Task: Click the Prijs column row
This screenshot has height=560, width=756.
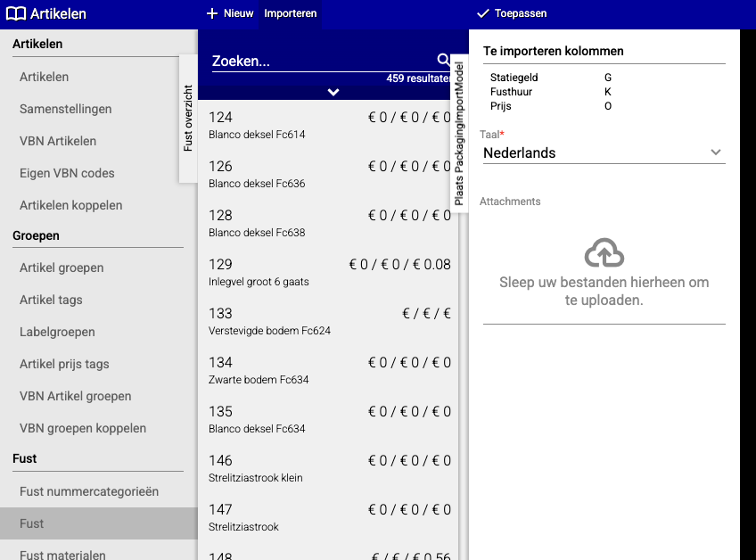Action: (x=551, y=106)
